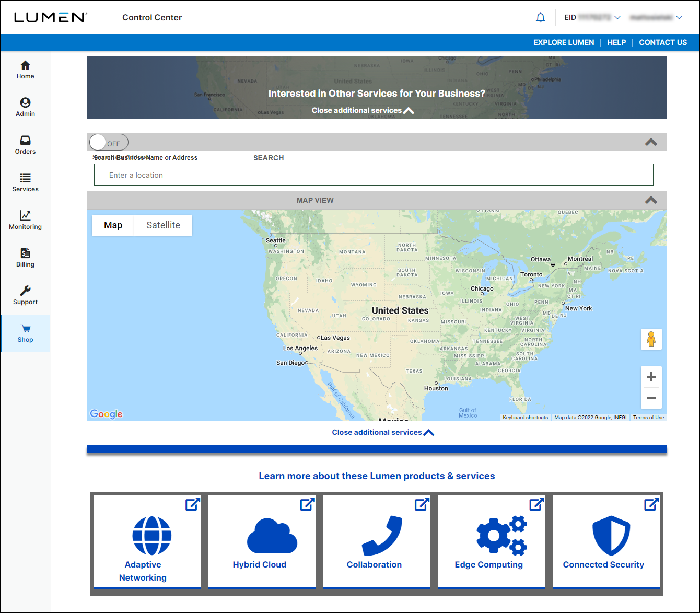Open the Collaboration link
Screen dimensions: 700x613
(374, 564)
